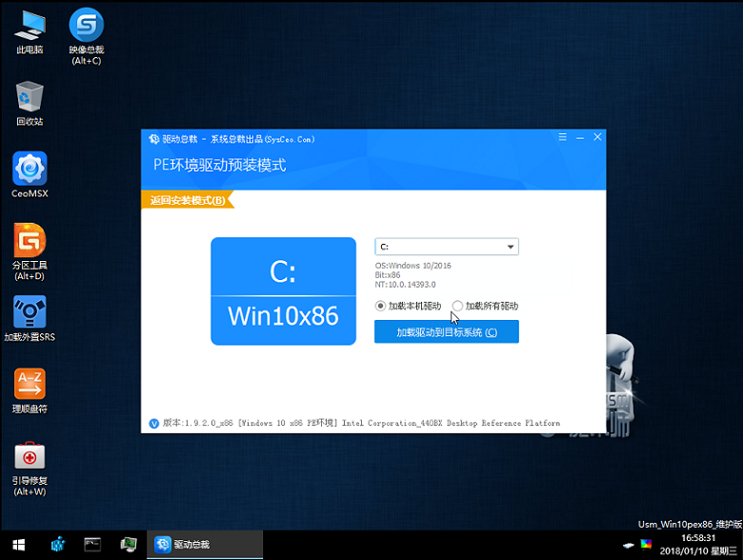743x560 pixels.
Task: Minimize the 驱动总裁 window
Action: click(x=580, y=137)
